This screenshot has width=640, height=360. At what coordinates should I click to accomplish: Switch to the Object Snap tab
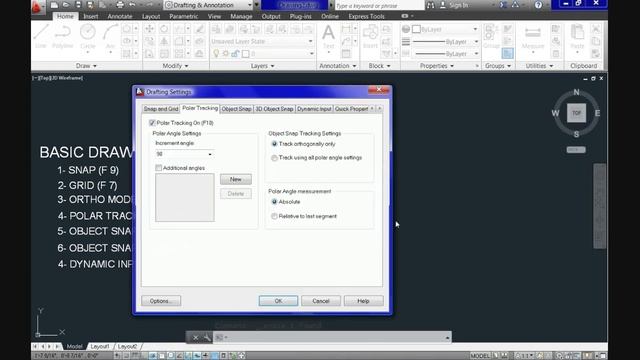236,109
